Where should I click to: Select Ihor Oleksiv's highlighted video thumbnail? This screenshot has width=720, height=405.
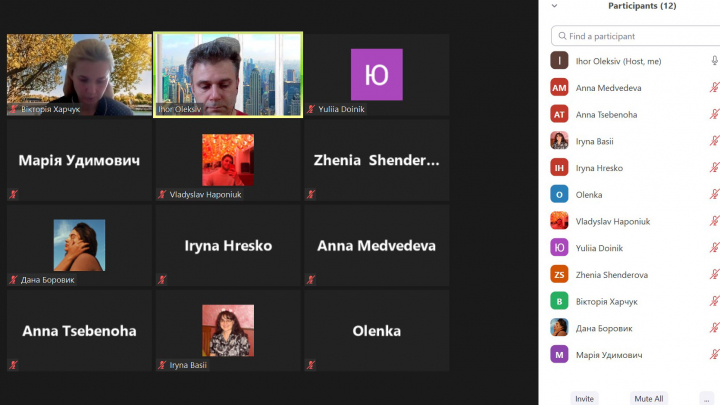pyautogui.click(x=228, y=74)
